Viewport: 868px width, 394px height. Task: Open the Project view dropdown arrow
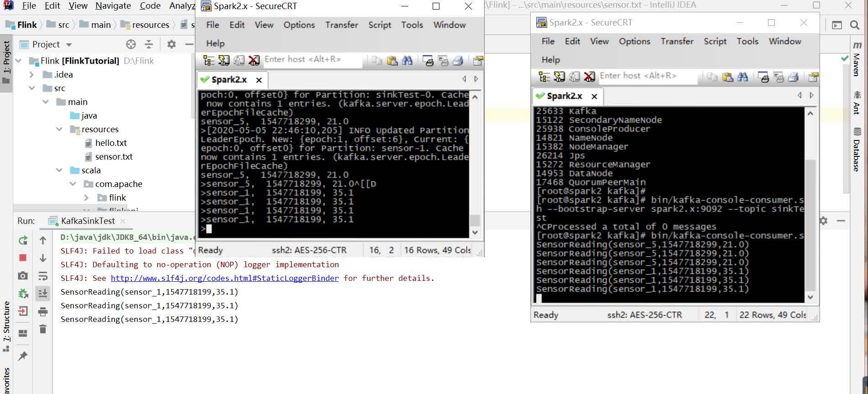(x=69, y=45)
